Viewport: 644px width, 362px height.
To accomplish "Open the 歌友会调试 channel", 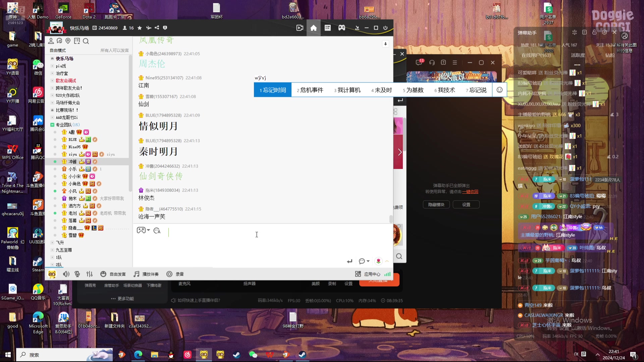I will (x=66, y=81).
